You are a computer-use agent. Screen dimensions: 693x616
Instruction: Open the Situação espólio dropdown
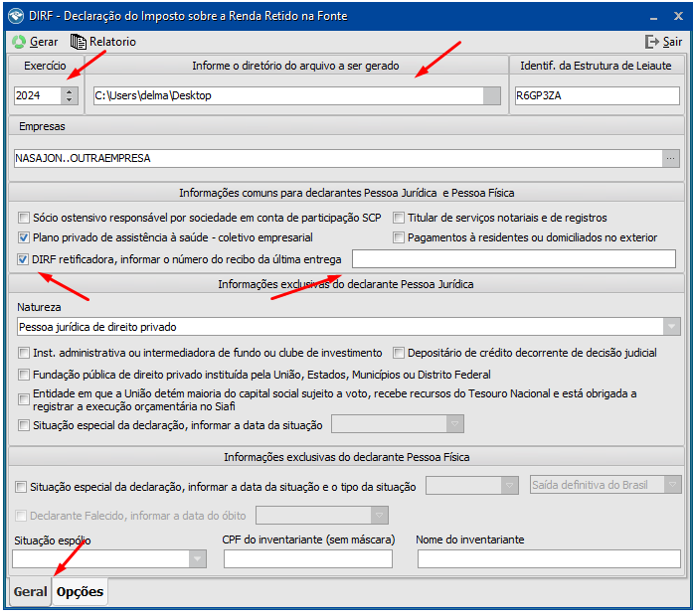[x=197, y=559]
